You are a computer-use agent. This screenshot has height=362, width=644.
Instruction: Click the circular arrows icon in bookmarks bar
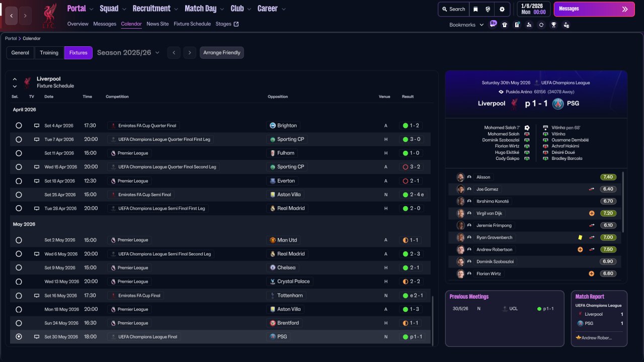pos(541,25)
